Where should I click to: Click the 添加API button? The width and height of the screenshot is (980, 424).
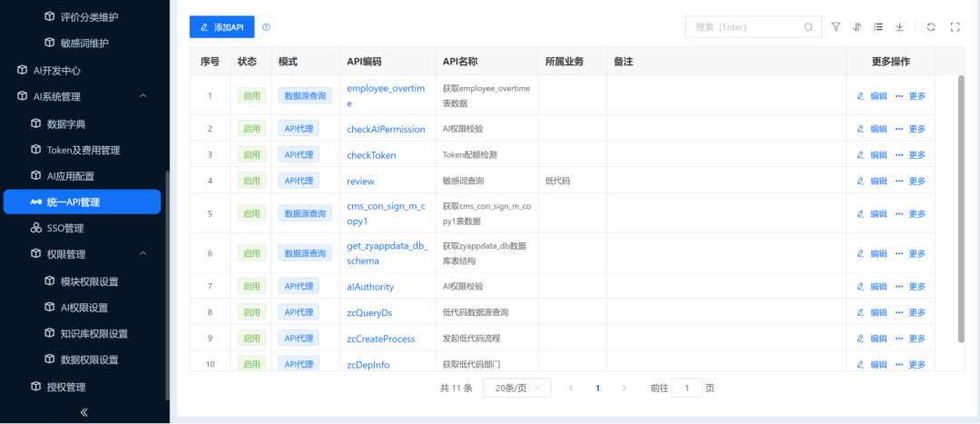click(222, 27)
